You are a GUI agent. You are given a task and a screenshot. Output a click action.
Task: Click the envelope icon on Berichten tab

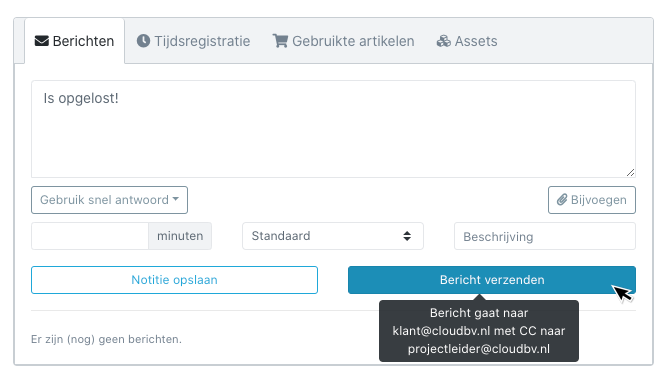42,41
